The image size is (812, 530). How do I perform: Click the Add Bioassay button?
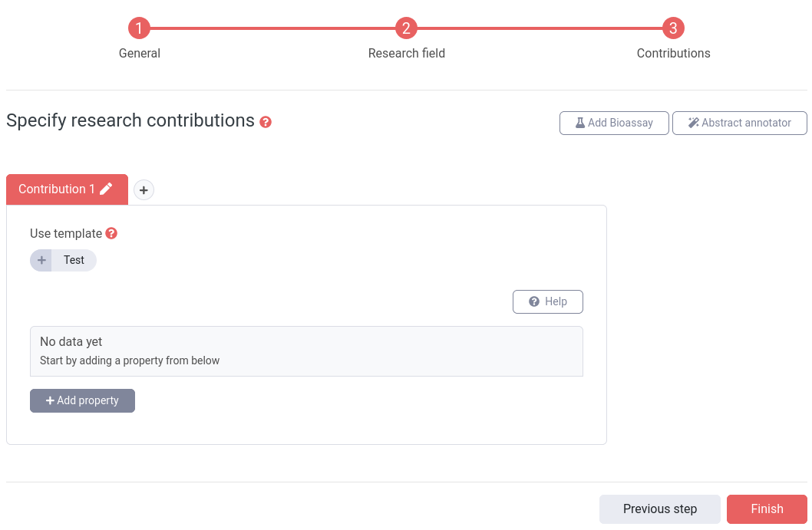click(614, 123)
